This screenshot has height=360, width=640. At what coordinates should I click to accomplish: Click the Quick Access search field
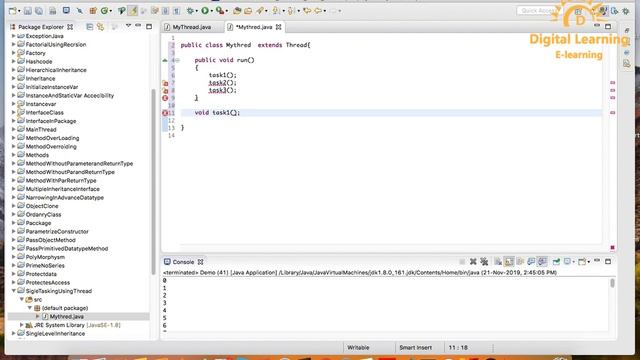[539, 11]
